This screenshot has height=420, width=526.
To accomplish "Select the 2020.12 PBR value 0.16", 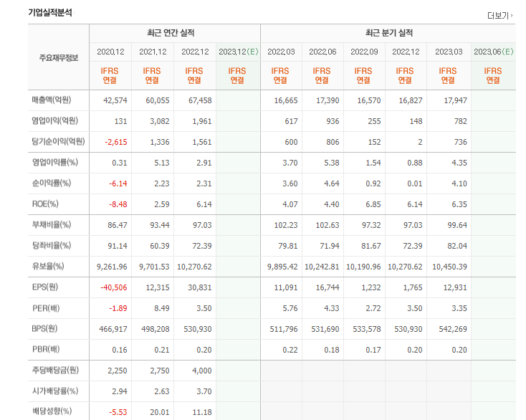I will pyautogui.click(x=120, y=350).
